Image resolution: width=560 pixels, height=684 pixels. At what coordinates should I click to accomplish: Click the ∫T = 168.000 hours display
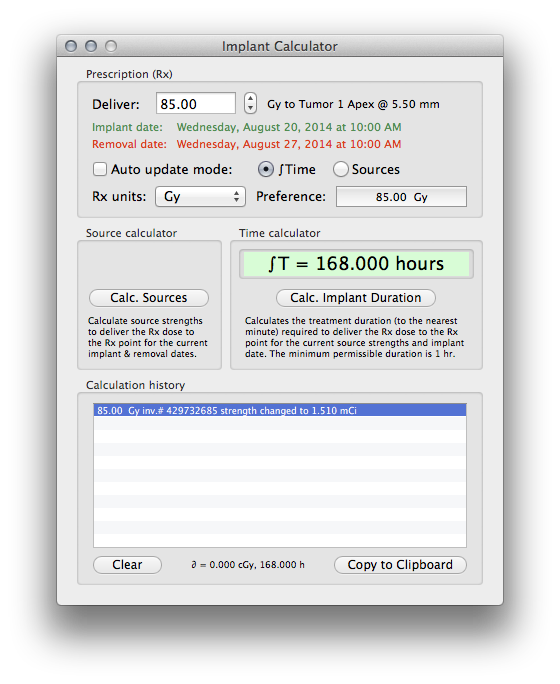click(x=356, y=264)
